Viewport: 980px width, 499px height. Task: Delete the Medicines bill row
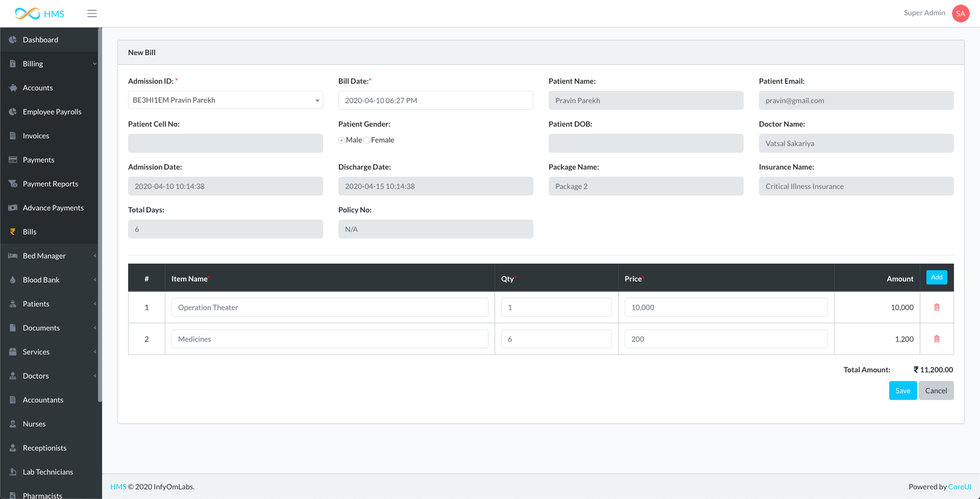point(937,339)
